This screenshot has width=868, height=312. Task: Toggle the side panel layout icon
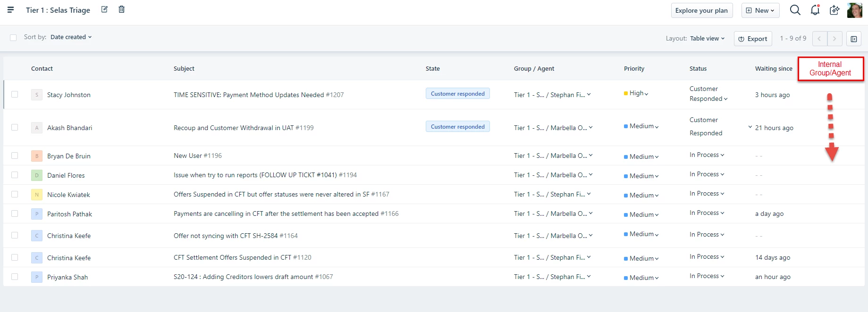(x=854, y=39)
